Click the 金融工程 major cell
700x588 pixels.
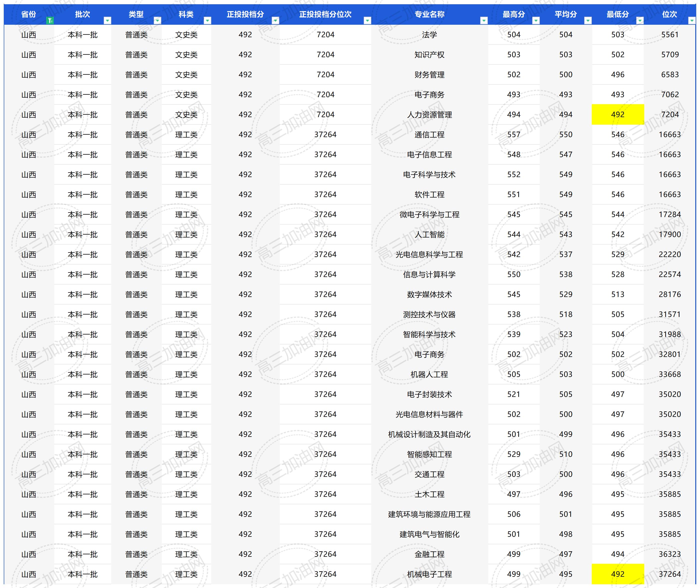429,554
